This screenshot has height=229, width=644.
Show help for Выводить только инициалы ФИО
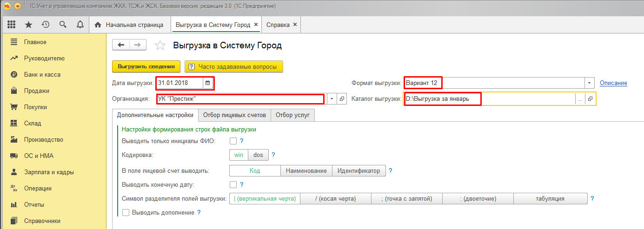click(242, 141)
